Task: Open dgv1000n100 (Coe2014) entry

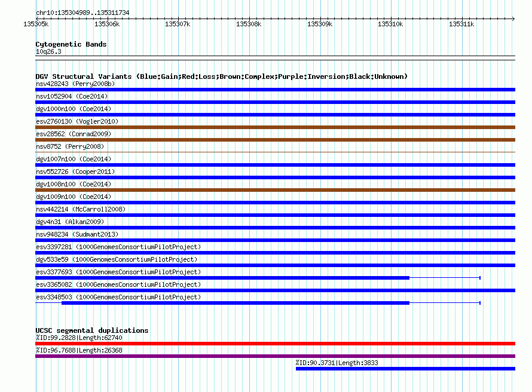Action: tap(74, 109)
